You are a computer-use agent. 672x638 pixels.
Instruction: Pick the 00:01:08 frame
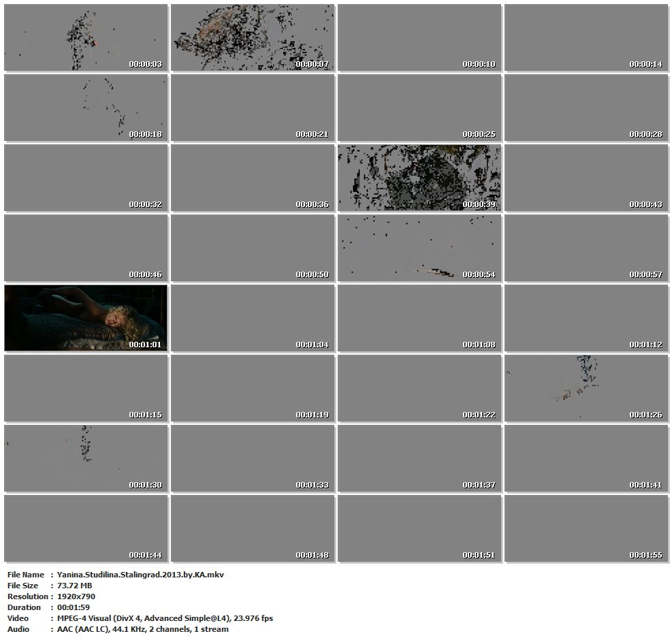click(419, 318)
